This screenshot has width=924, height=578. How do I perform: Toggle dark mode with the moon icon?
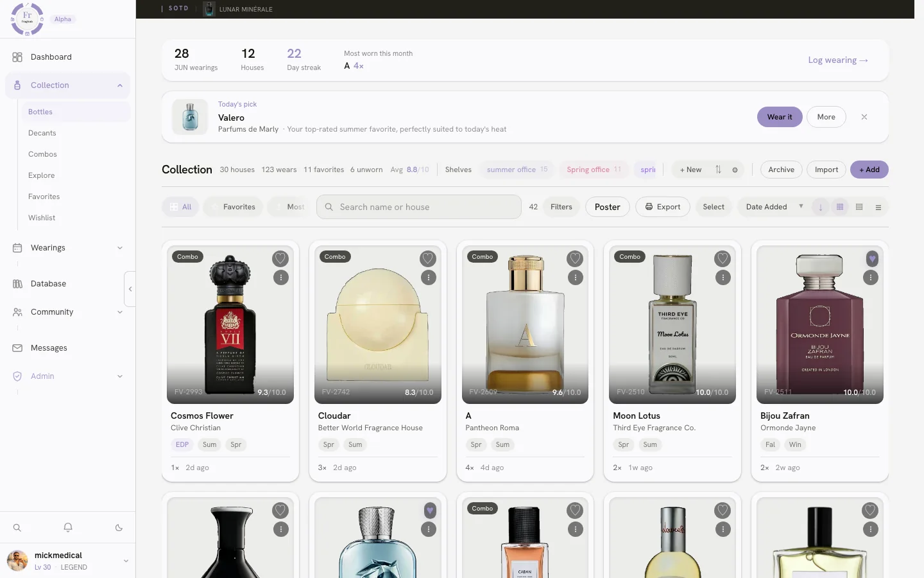coord(119,528)
